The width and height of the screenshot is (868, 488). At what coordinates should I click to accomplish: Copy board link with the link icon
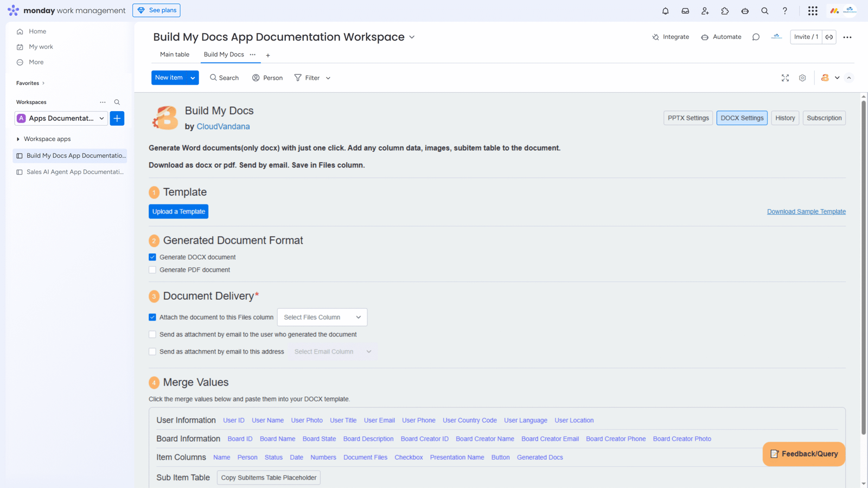[x=829, y=37]
